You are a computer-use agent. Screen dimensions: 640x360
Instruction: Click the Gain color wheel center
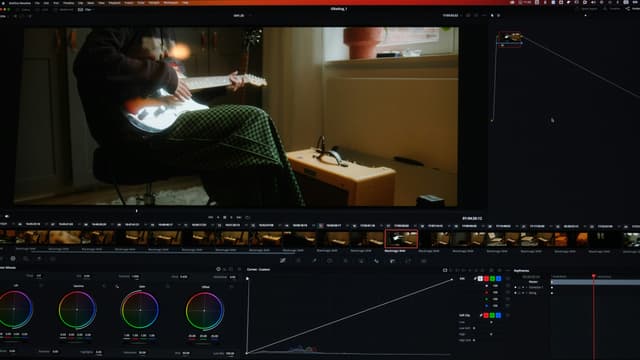pos(140,310)
